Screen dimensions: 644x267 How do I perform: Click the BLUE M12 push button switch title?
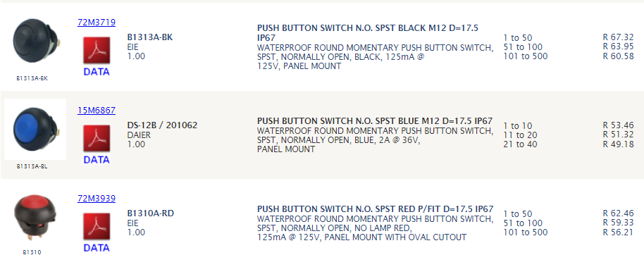(375, 121)
